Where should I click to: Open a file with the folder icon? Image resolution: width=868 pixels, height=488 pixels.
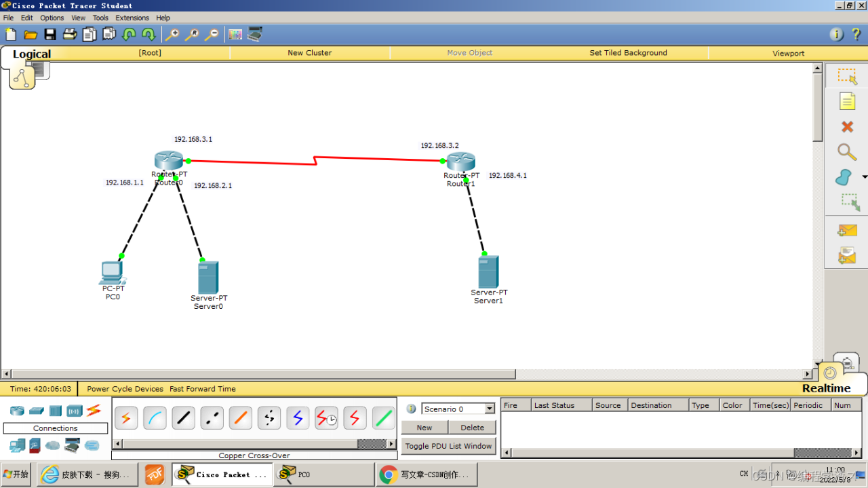click(x=31, y=34)
